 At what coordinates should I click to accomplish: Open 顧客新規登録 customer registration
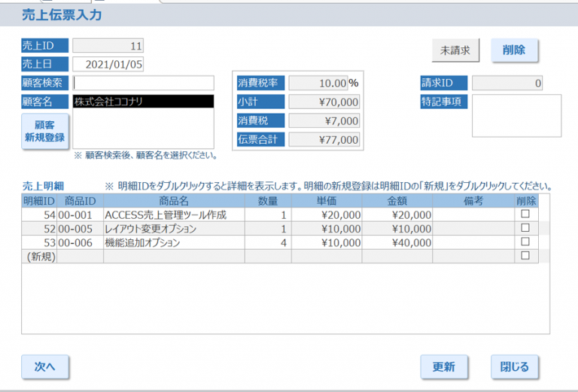pyautogui.click(x=44, y=132)
